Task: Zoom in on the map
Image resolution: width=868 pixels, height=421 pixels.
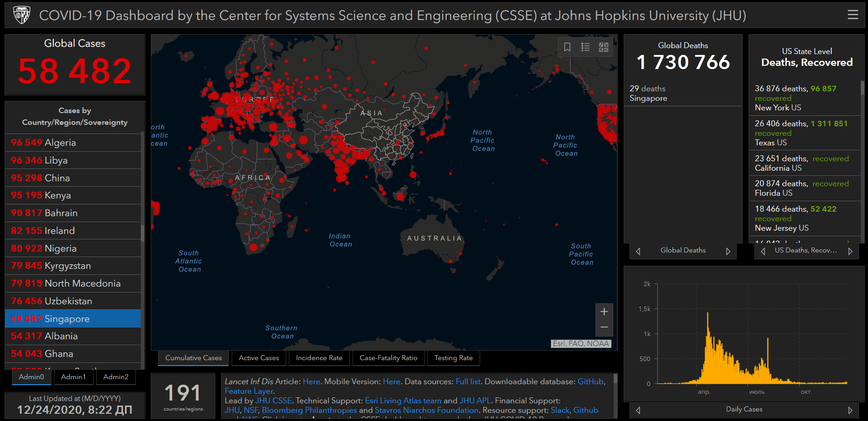Action: pos(604,312)
